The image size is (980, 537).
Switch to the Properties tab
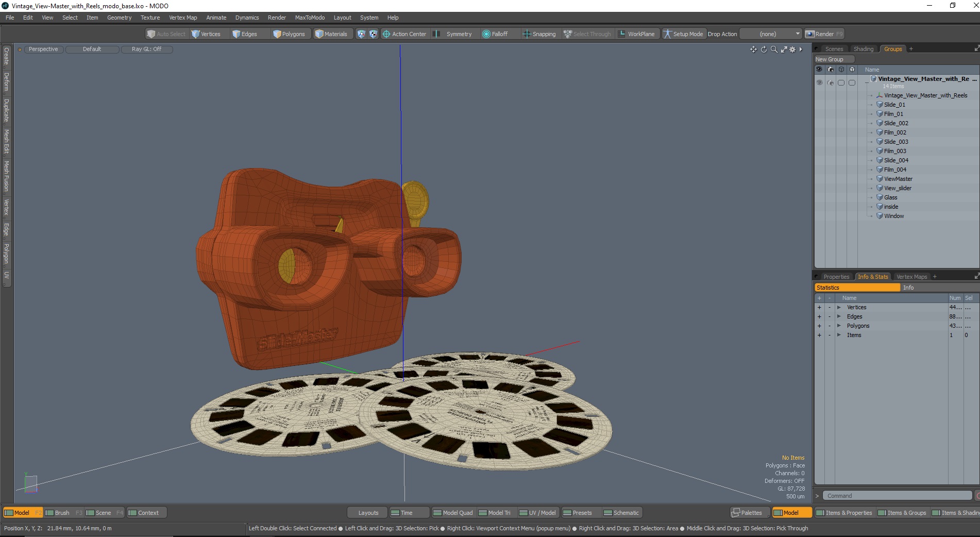click(x=836, y=277)
